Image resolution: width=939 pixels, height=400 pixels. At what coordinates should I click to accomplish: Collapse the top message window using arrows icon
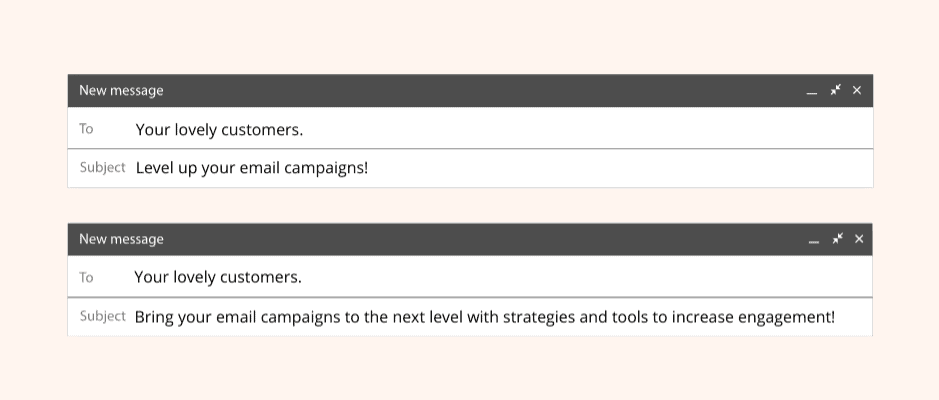835,90
